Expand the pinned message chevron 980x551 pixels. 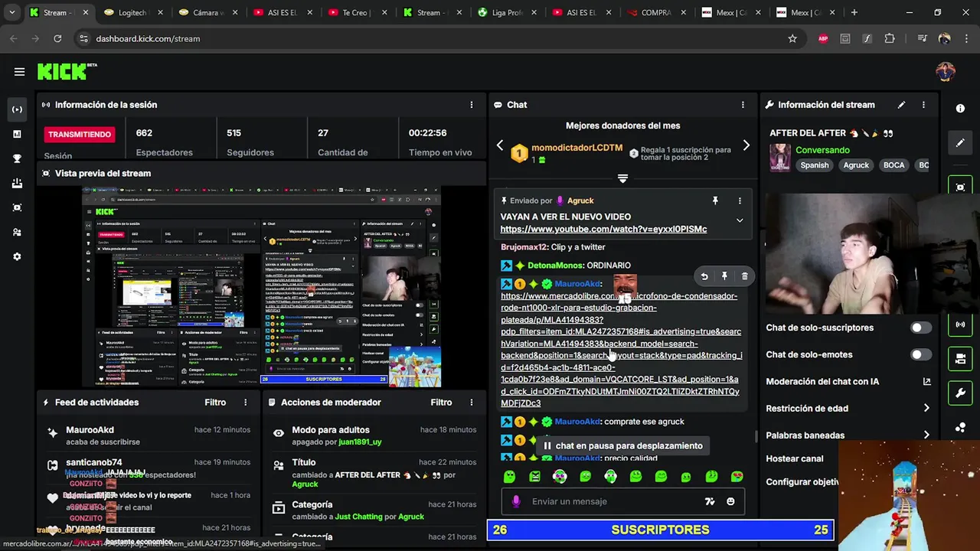coord(740,220)
